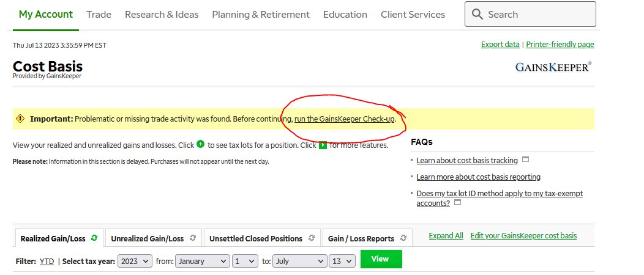The height and width of the screenshot is (275, 644).
Task: Open the to day 13 dropdown
Action: pyautogui.click(x=342, y=261)
